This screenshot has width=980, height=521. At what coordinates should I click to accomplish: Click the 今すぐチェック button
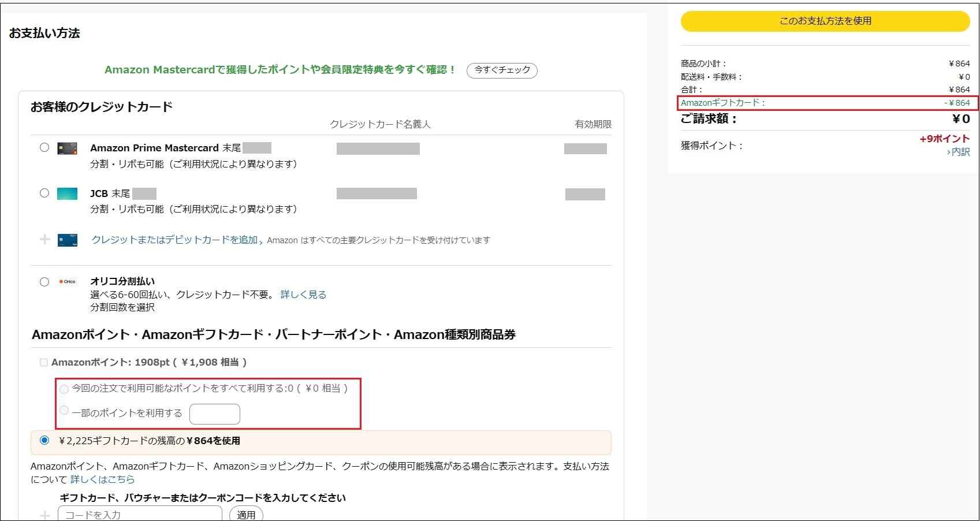(502, 70)
